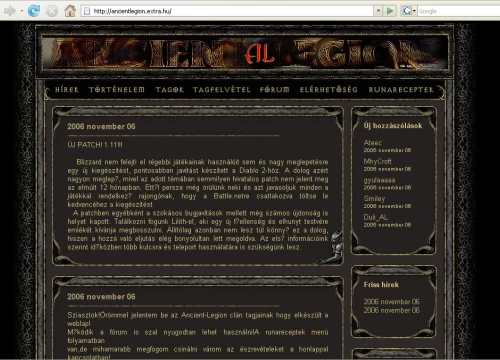Click the gargoyle statue image in news box
This screenshot has width=500, height=360.
pos(334,247)
